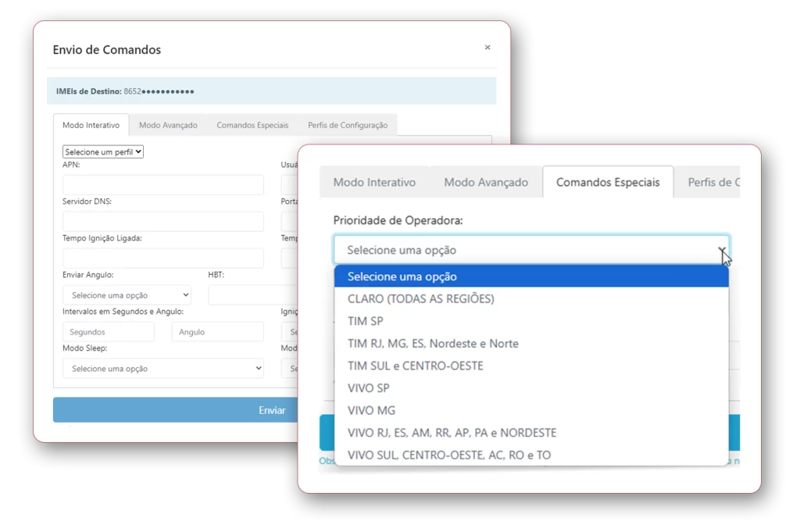Click the Enviar button

coord(176,410)
